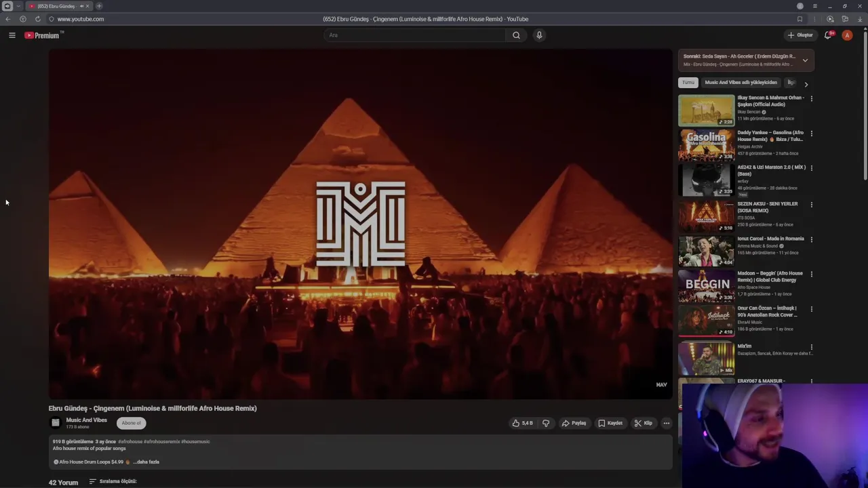This screenshot has height=488, width=868.
Task: Open Onur Can Özcan İntihaşk title
Action: tap(768, 312)
